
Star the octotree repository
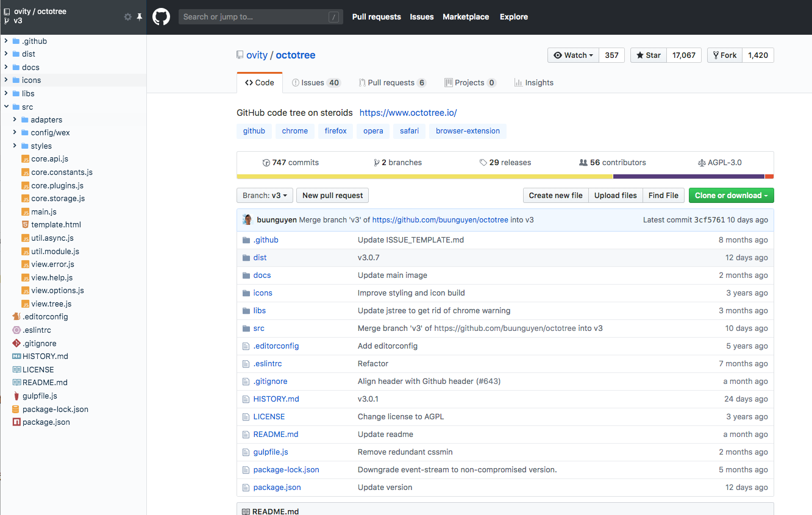[x=649, y=55]
